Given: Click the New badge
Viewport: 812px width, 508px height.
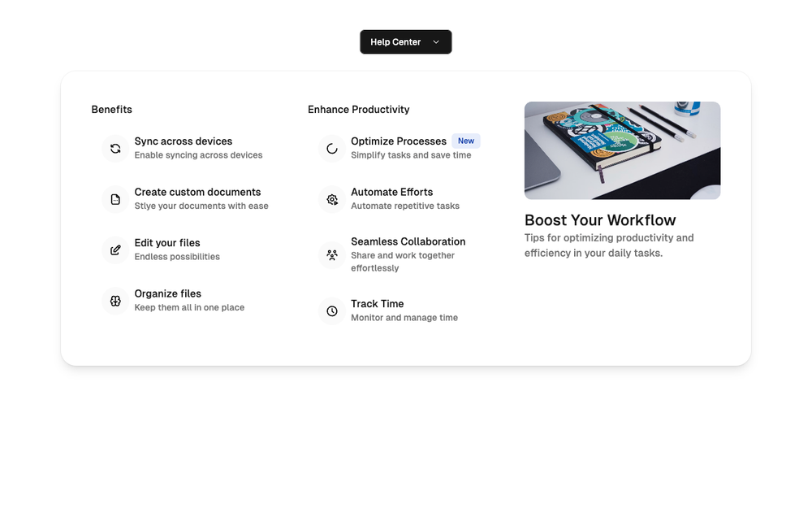Looking at the screenshot, I should pos(466,141).
